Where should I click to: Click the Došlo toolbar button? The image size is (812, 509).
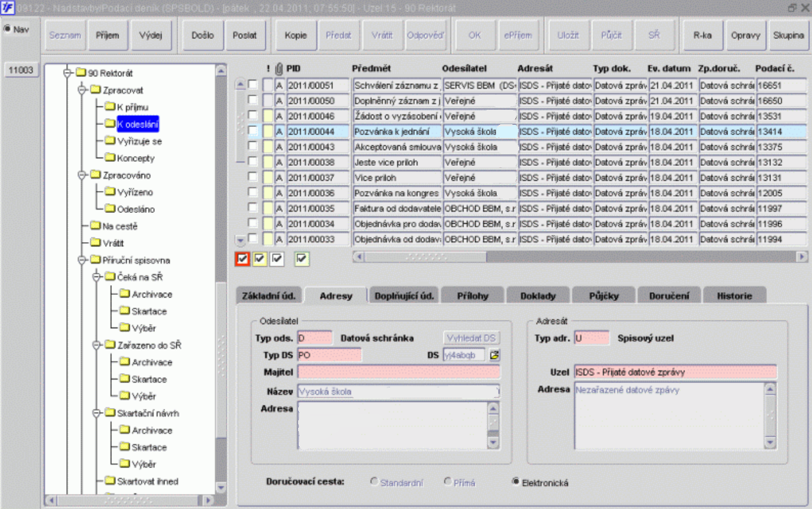click(203, 35)
